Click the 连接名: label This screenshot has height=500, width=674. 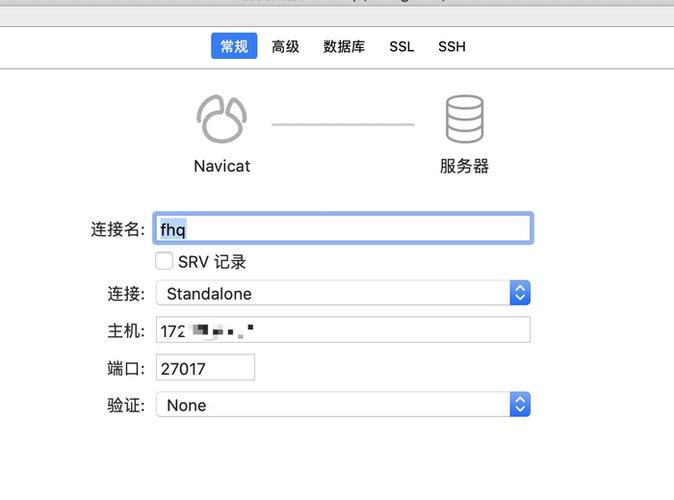[118, 229]
